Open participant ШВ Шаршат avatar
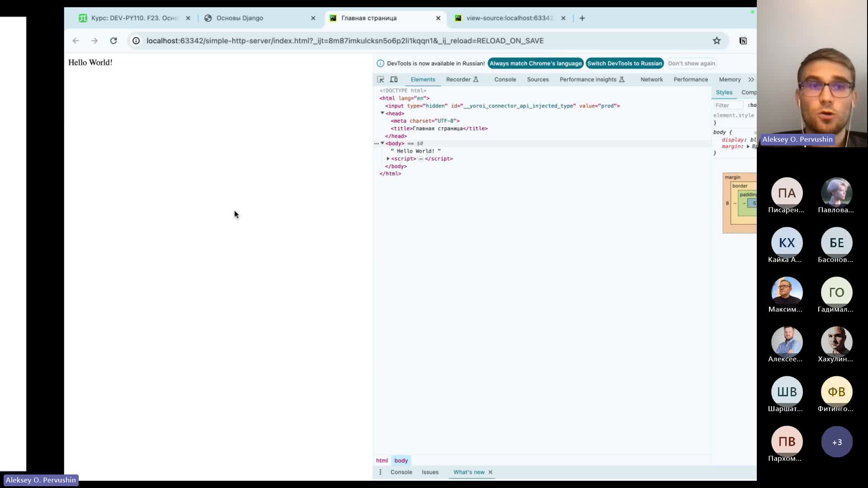Screen dimensions: 868x488 pyautogui.click(x=787, y=392)
